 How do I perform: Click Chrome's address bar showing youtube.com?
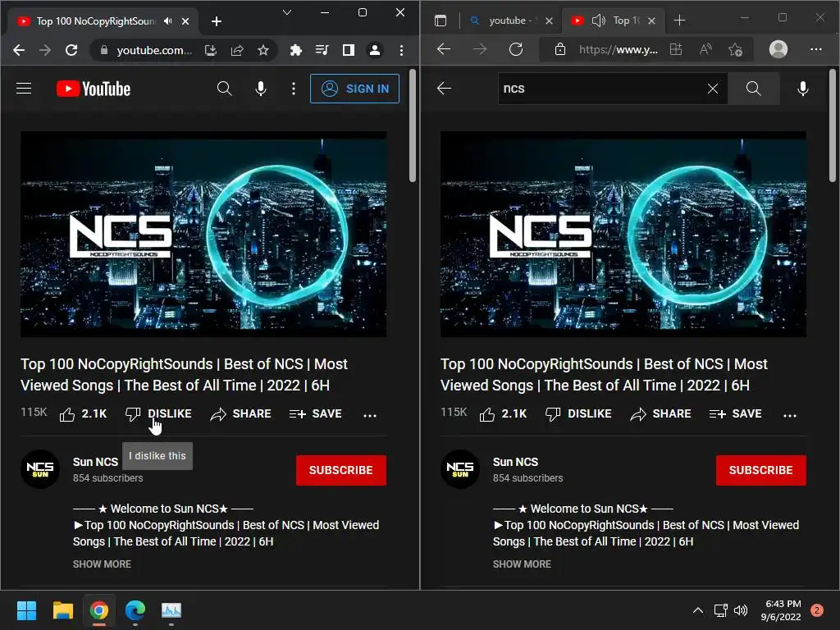coord(153,50)
